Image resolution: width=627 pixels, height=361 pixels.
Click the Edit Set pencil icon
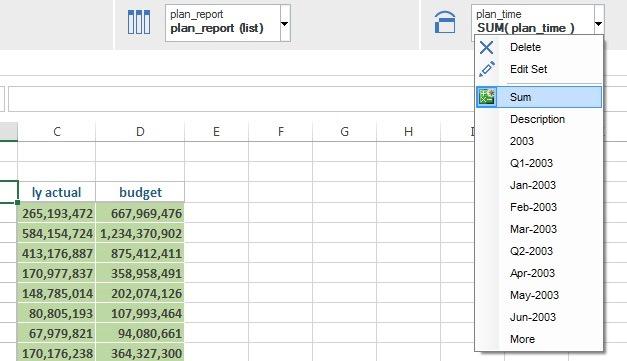point(486,69)
